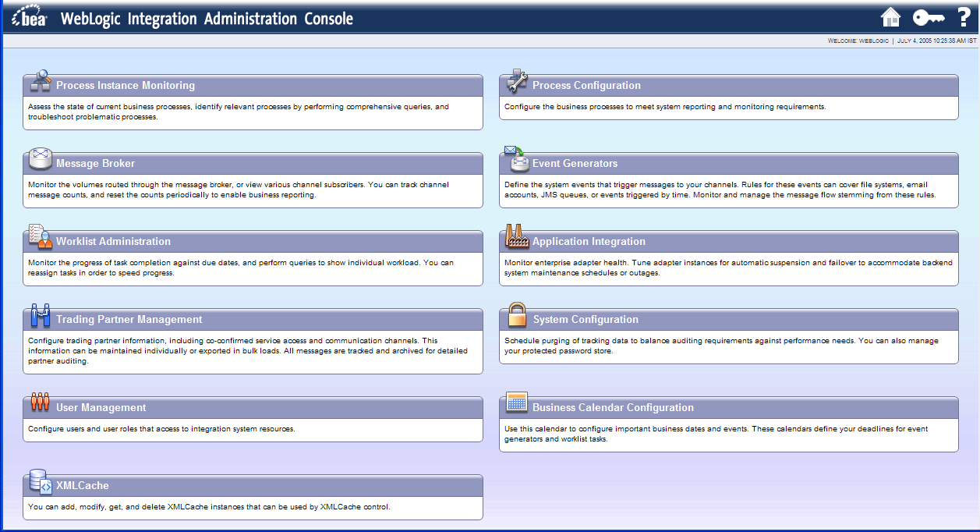This screenshot has width=980, height=532.
Task: Click the Worklist Administration checklist icon
Action: (41, 236)
